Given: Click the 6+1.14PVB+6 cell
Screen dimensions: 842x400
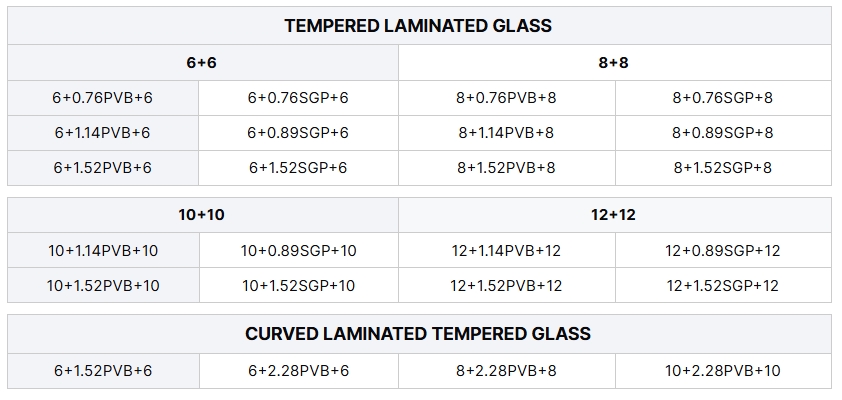Looking at the screenshot, I should (x=103, y=133).
